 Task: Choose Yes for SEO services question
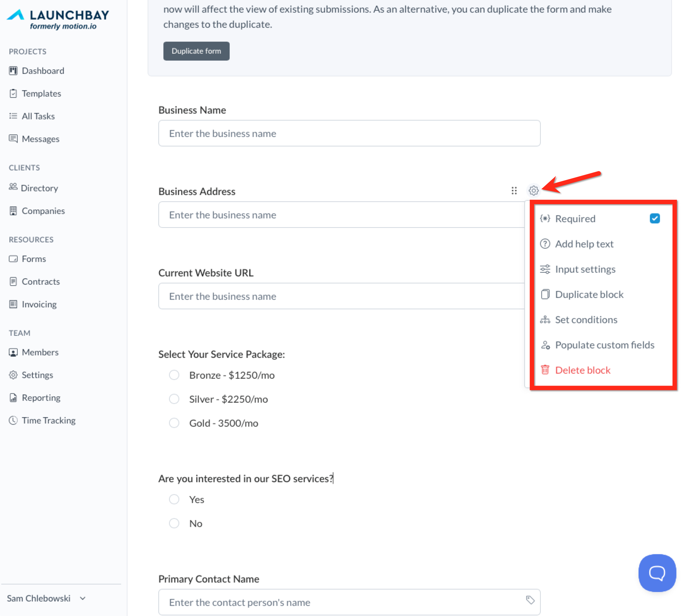point(174,499)
